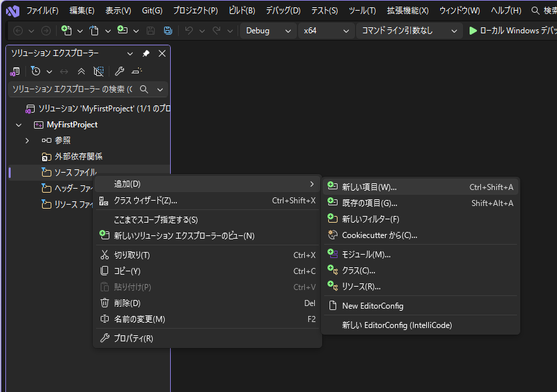Click the open file toolbar icon
The width and height of the screenshot is (557, 392).
pos(94,31)
